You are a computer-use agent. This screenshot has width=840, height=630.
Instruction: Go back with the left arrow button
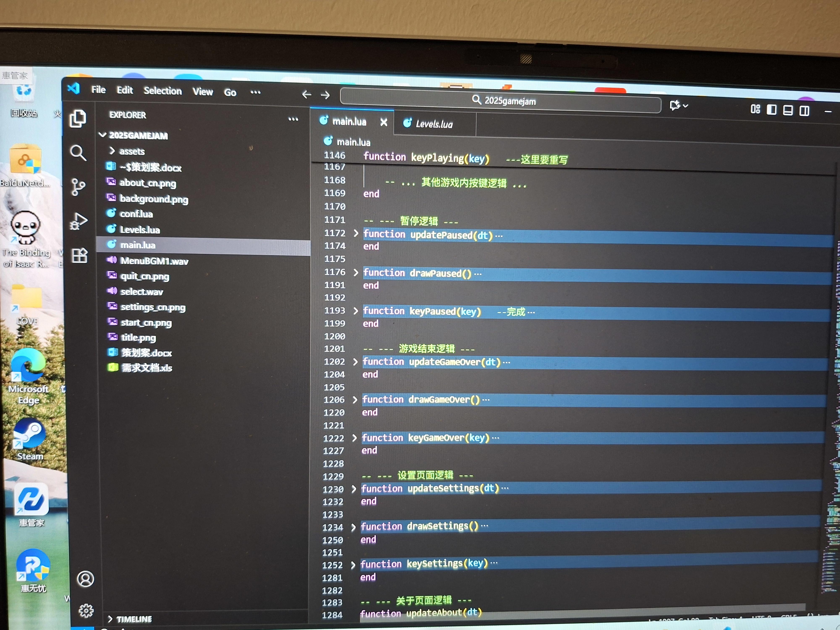tap(306, 94)
